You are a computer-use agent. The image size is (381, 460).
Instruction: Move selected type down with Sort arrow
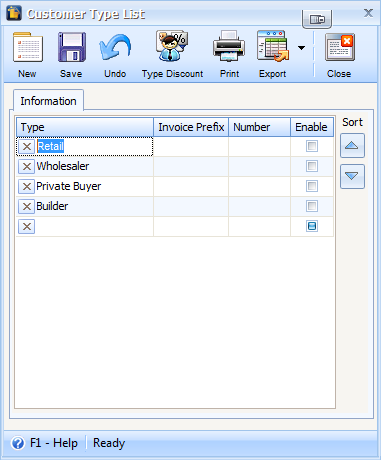coord(352,176)
